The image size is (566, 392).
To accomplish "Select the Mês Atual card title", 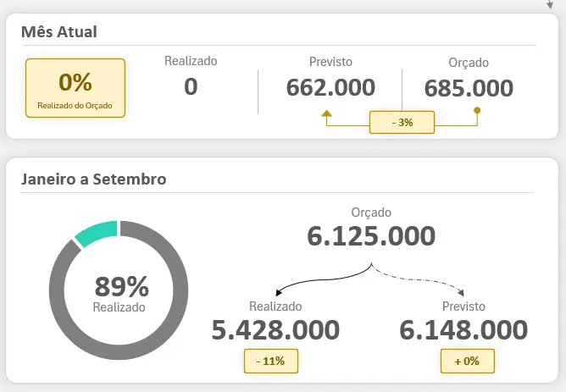I will point(59,32).
